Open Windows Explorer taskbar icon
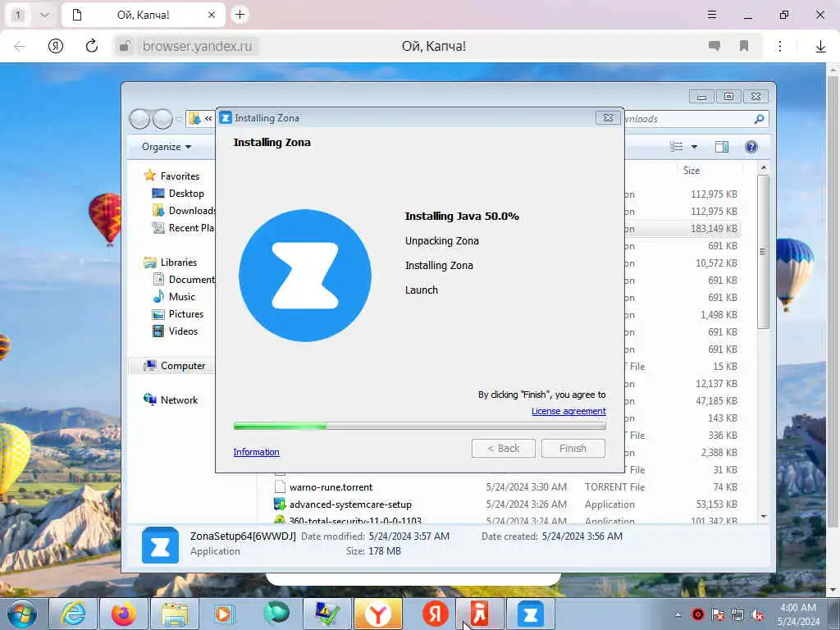 click(x=175, y=614)
